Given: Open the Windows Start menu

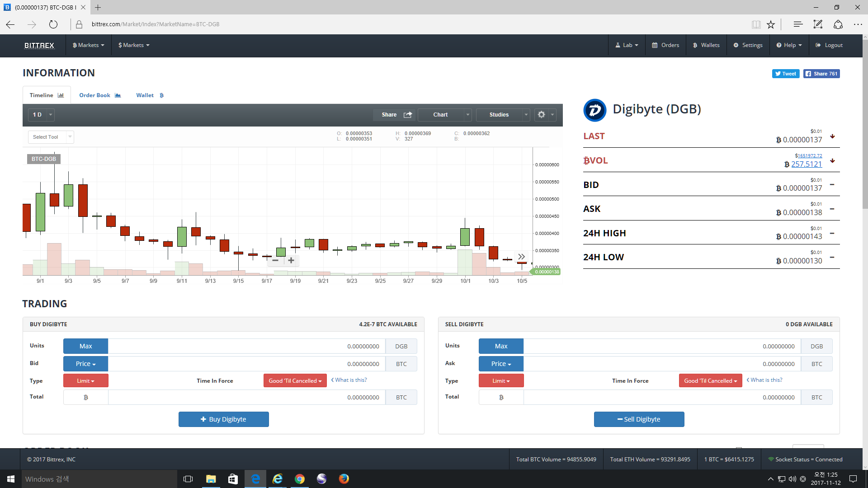Looking at the screenshot, I should click(11, 479).
